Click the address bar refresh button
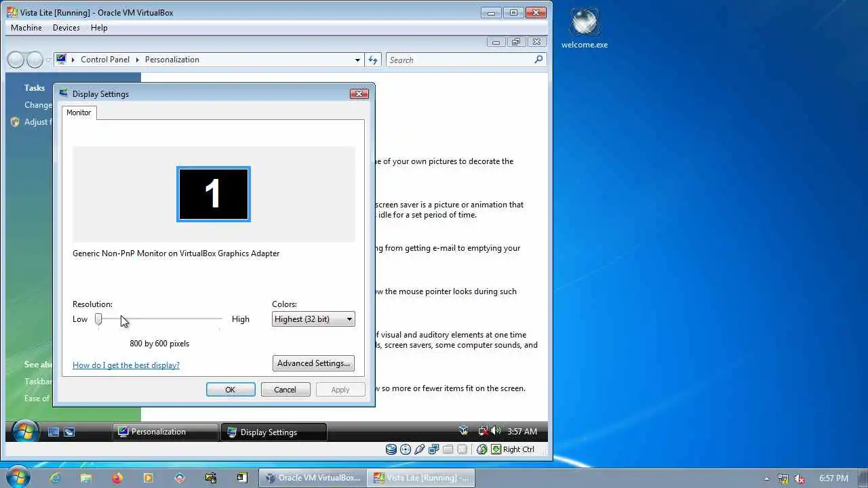 click(x=373, y=60)
